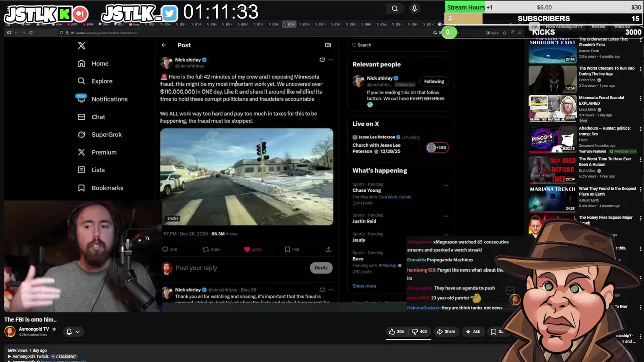Click the Asmongold TV channel name
Viewport: 644px width, 362px height.
(x=34, y=329)
